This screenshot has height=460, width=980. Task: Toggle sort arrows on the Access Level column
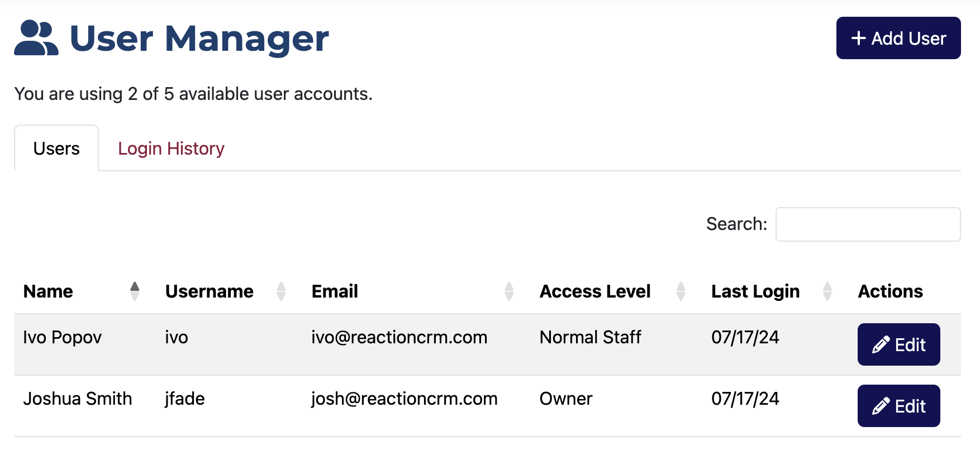point(681,291)
